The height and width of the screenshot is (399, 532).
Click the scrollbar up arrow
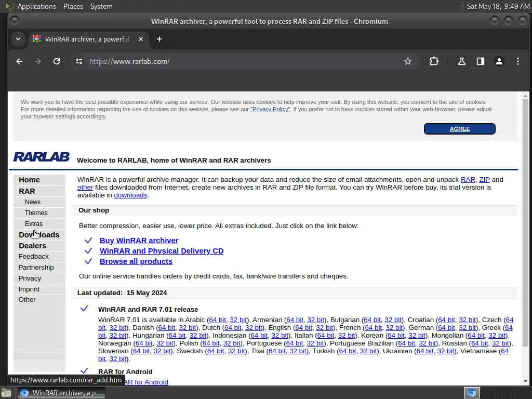coord(525,96)
